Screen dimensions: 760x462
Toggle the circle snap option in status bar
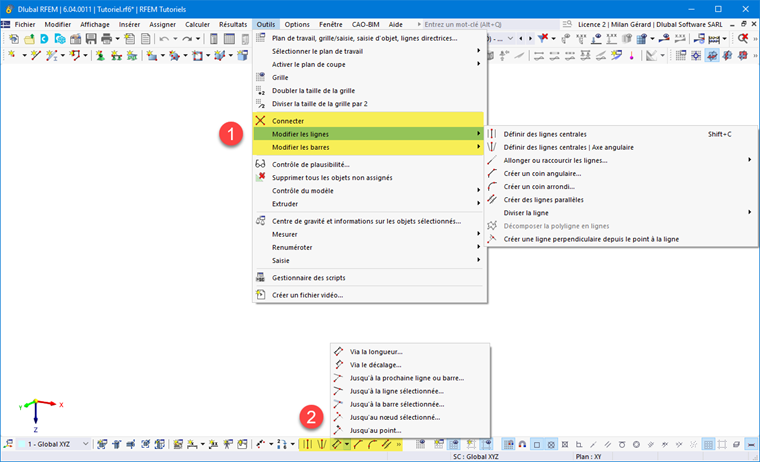click(x=636, y=444)
